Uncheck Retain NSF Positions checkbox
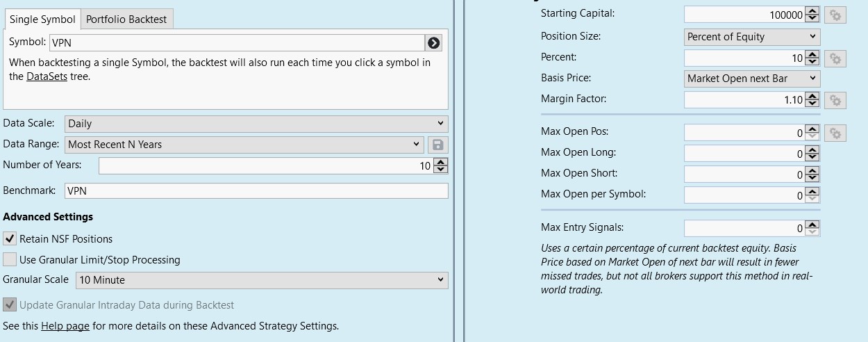868x342 pixels. point(10,239)
